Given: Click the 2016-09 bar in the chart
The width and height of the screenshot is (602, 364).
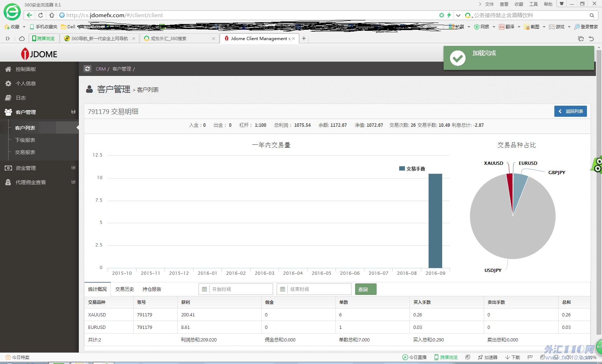Looking at the screenshot, I should [x=435, y=221].
